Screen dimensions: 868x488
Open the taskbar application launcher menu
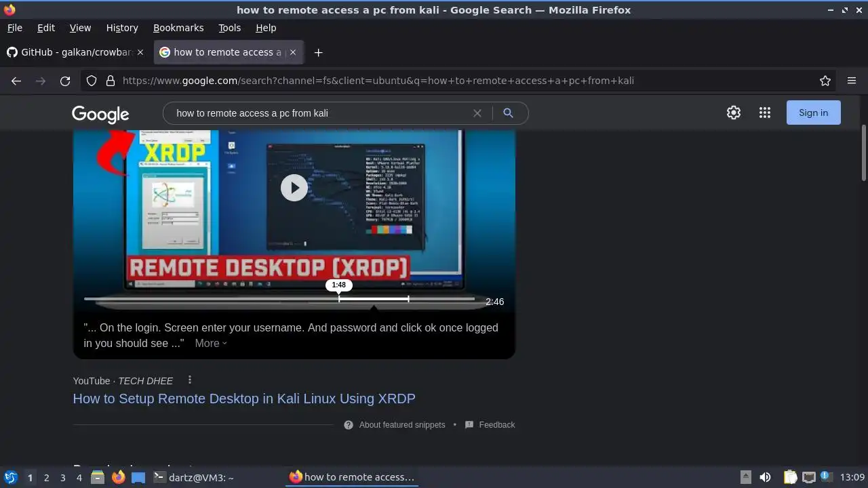coord(11,477)
